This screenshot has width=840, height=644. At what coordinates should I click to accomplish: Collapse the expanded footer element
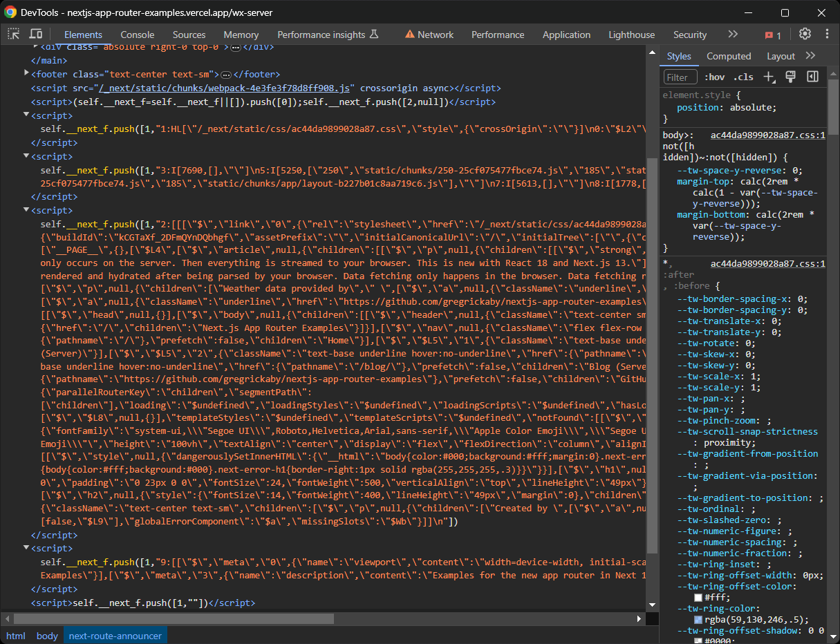25,74
